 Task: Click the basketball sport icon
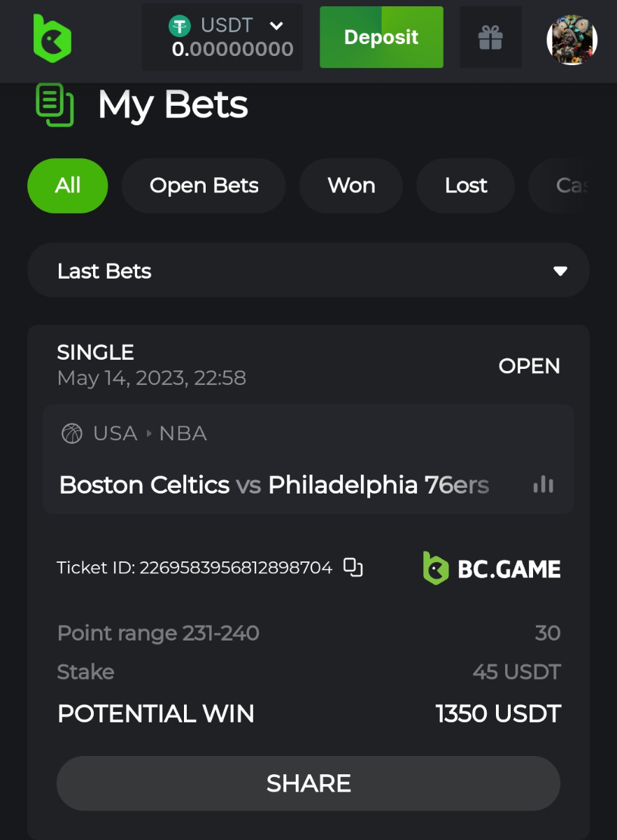pyautogui.click(x=72, y=433)
